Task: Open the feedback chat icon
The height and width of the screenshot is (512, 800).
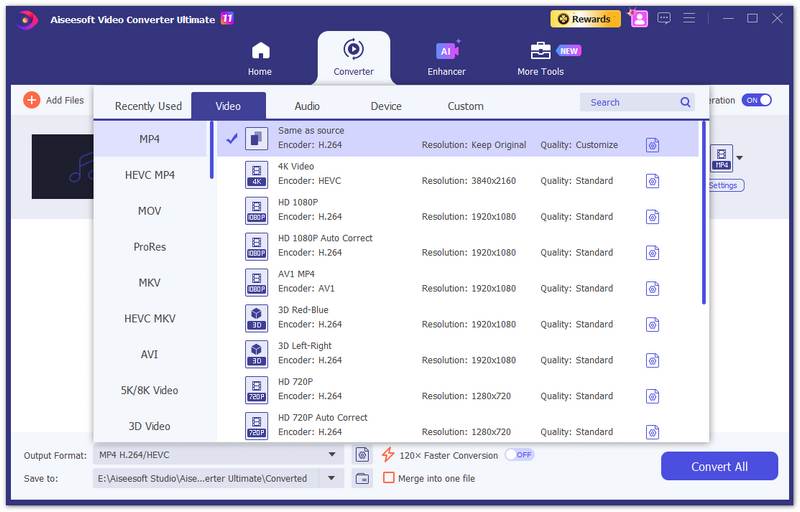Action: tap(664, 18)
